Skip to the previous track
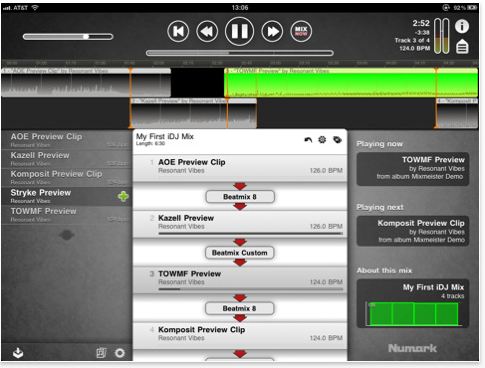 pos(178,31)
